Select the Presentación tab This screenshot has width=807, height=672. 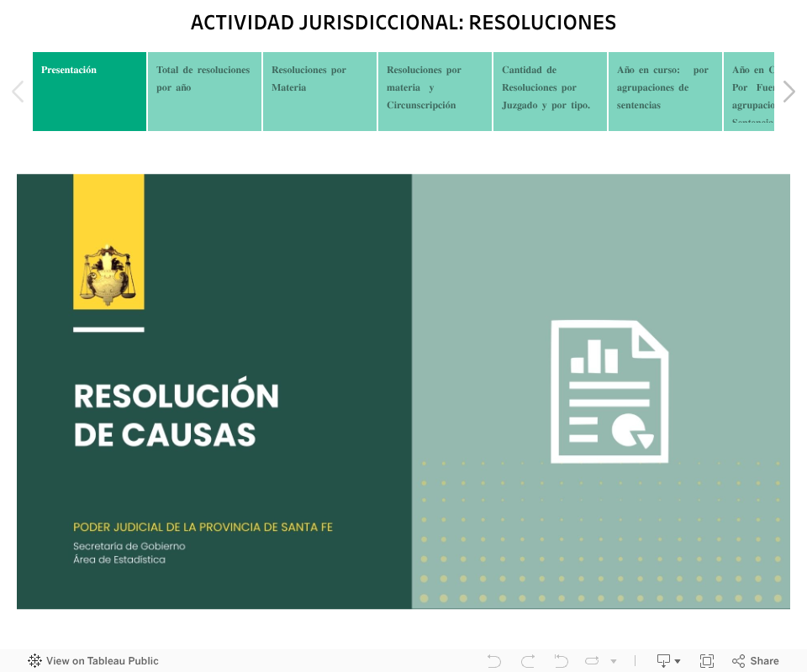click(90, 92)
